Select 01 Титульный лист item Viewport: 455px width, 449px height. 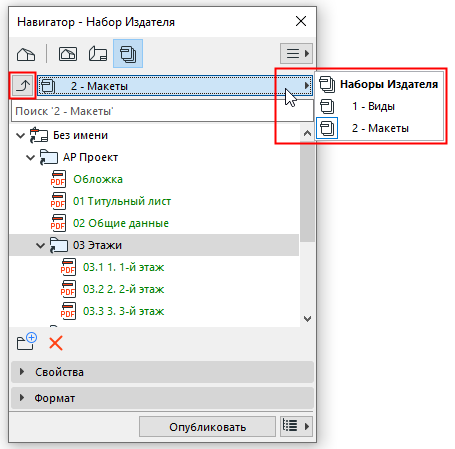coord(122,201)
